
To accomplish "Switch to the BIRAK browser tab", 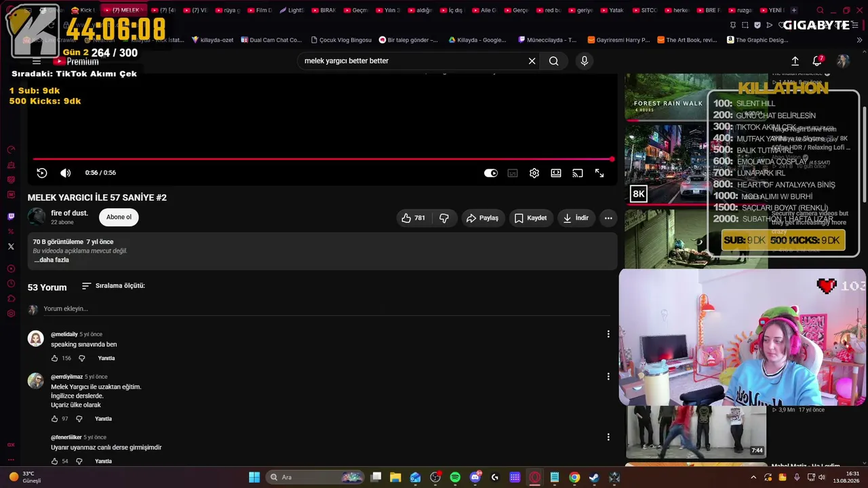I will [x=323, y=10].
